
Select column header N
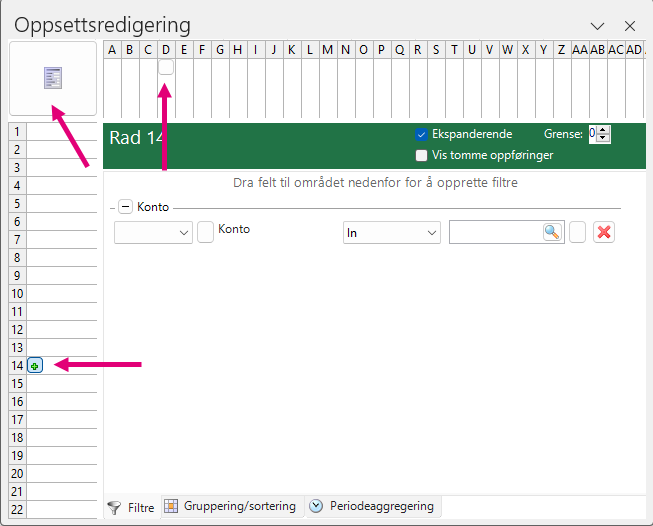pos(346,50)
